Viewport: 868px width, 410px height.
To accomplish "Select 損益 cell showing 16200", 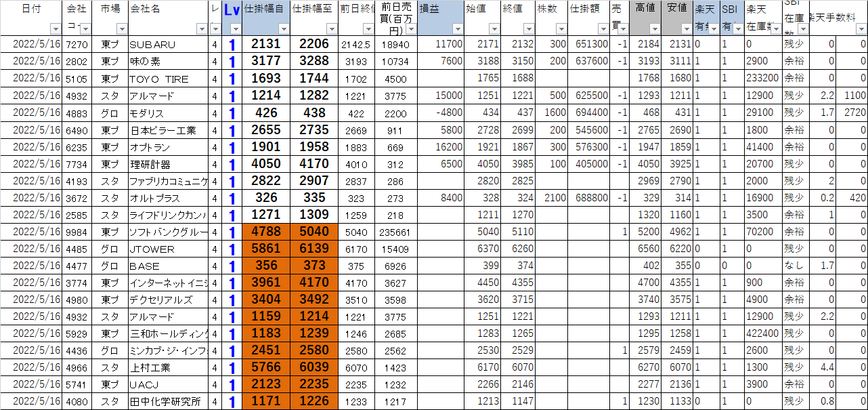I will click(441, 146).
